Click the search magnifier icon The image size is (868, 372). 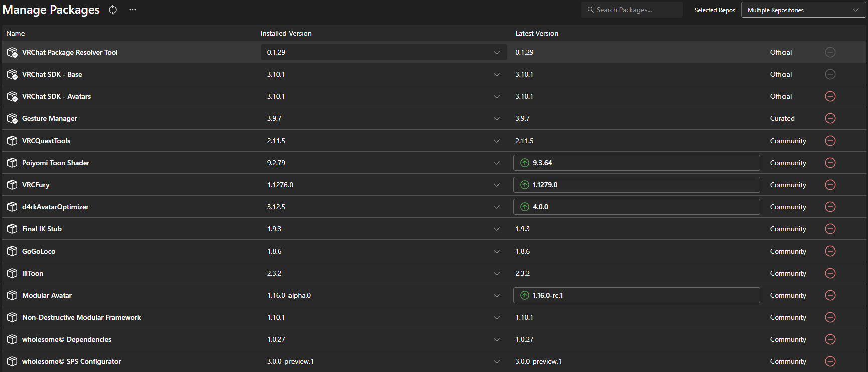(x=590, y=10)
